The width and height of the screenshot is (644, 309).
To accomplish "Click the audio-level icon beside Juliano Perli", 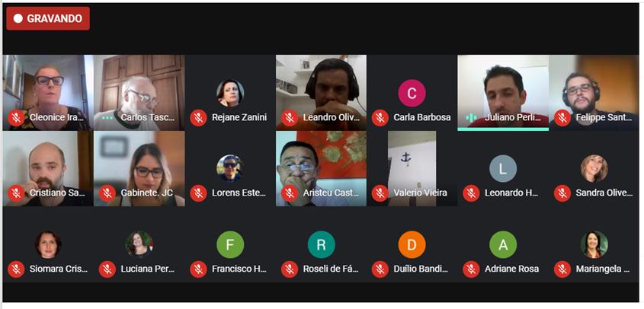I will [472, 118].
